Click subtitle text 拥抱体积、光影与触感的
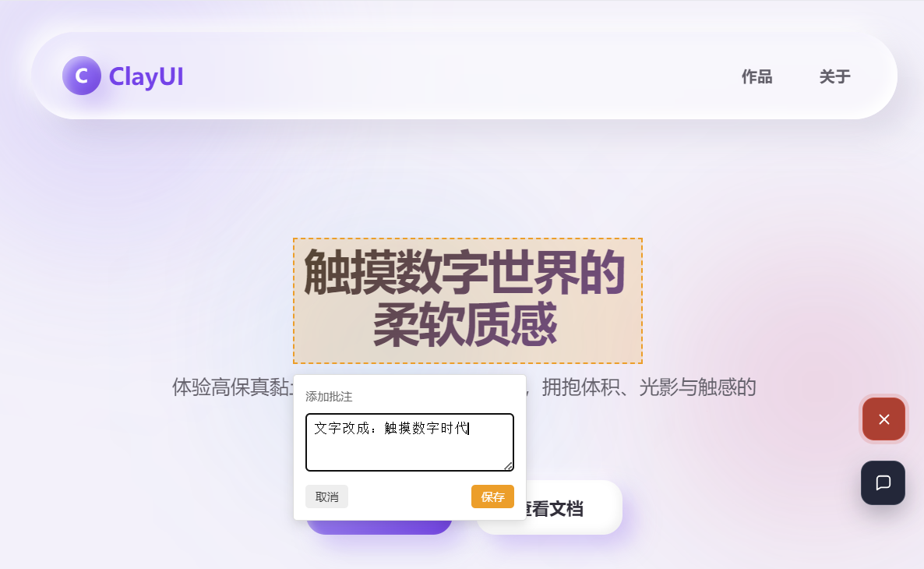This screenshot has width=924, height=569. click(x=649, y=387)
